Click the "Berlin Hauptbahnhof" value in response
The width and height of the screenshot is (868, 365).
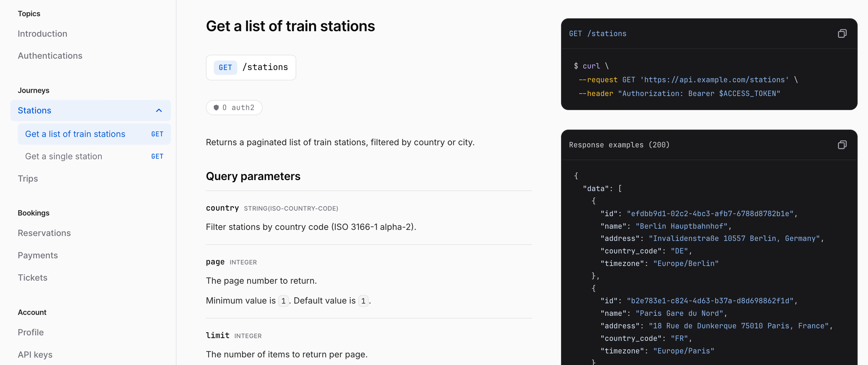[681, 226]
